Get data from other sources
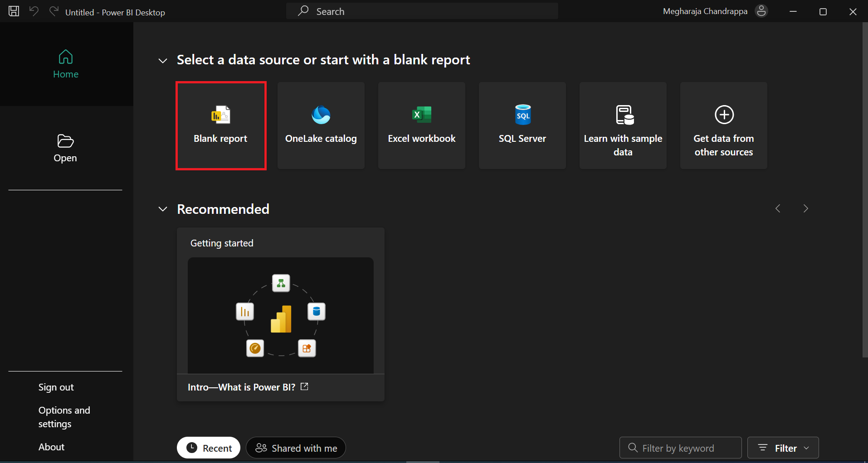The height and width of the screenshot is (463, 868). 724,125
